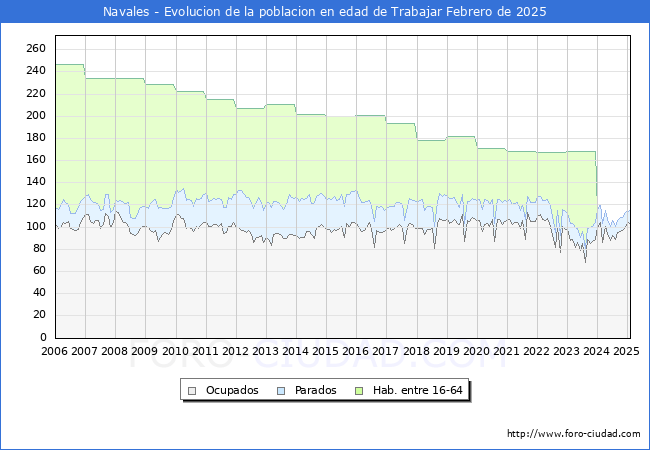Click the 2006 x-axis year label
Viewport: 650px width, 450px height.
[54, 351]
